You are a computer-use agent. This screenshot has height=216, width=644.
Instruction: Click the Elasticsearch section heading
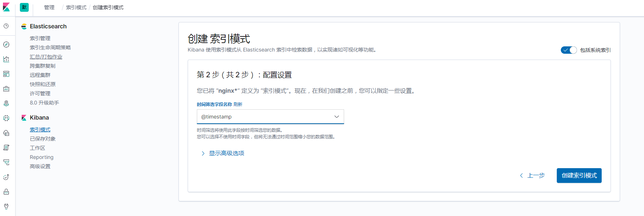48,26
